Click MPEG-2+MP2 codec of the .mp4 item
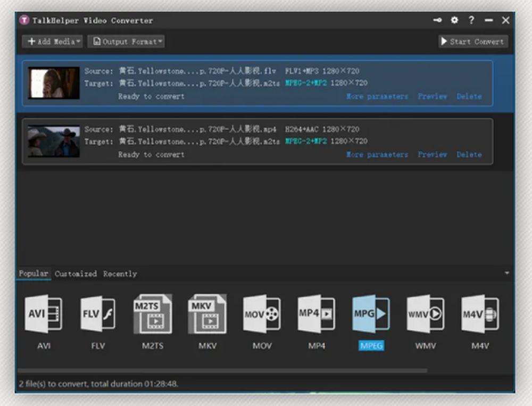The width and height of the screenshot is (532, 406). [x=306, y=141]
